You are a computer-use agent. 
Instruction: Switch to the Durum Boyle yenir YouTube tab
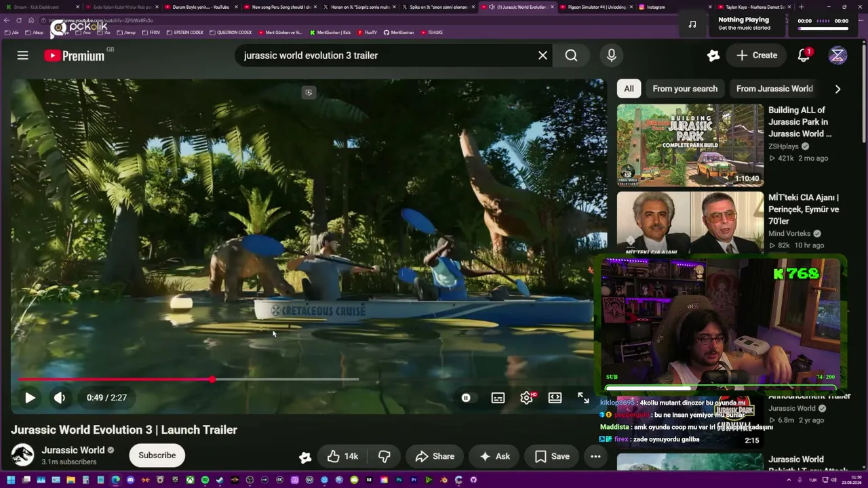pyautogui.click(x=201, y=7)
